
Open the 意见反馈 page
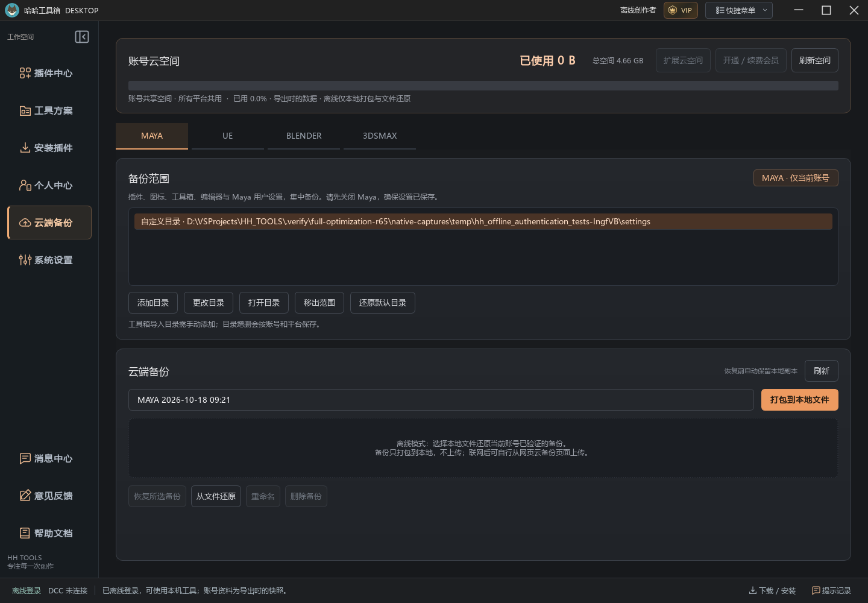pyautogui.click(x=49, y=496)
